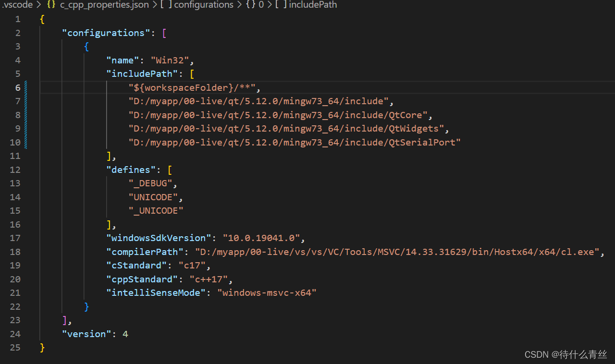
Task: Click the "cStandard" key
Action: point(137,266)
